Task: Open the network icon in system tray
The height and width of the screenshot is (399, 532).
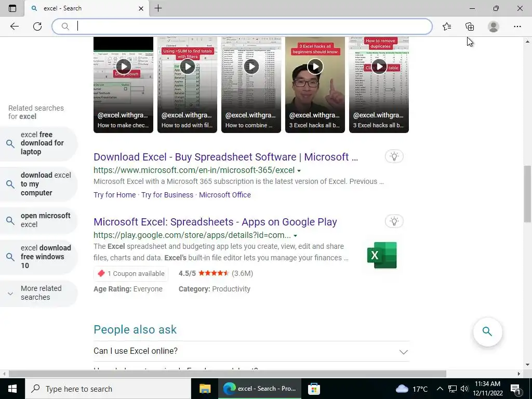Action: pos(453,389)
